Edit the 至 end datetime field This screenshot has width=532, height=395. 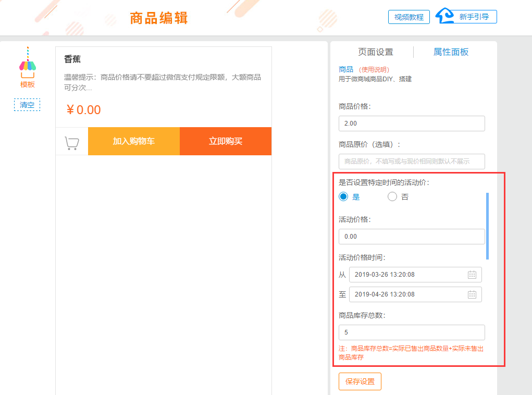click(415, 294)
